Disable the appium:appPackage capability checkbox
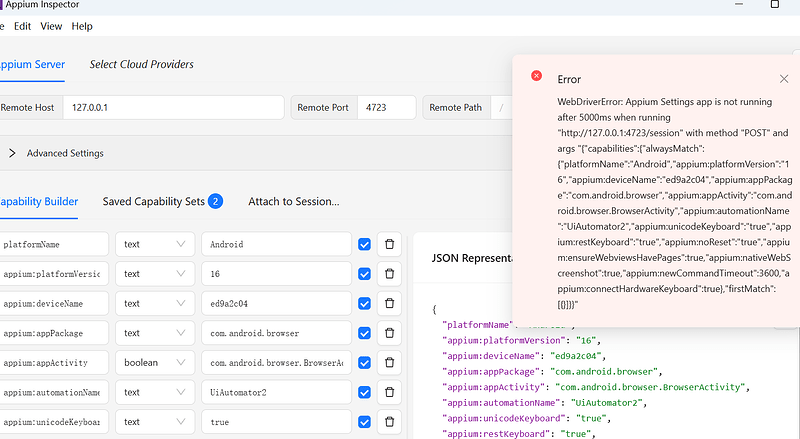800x439 pixels. coord(364,333)
